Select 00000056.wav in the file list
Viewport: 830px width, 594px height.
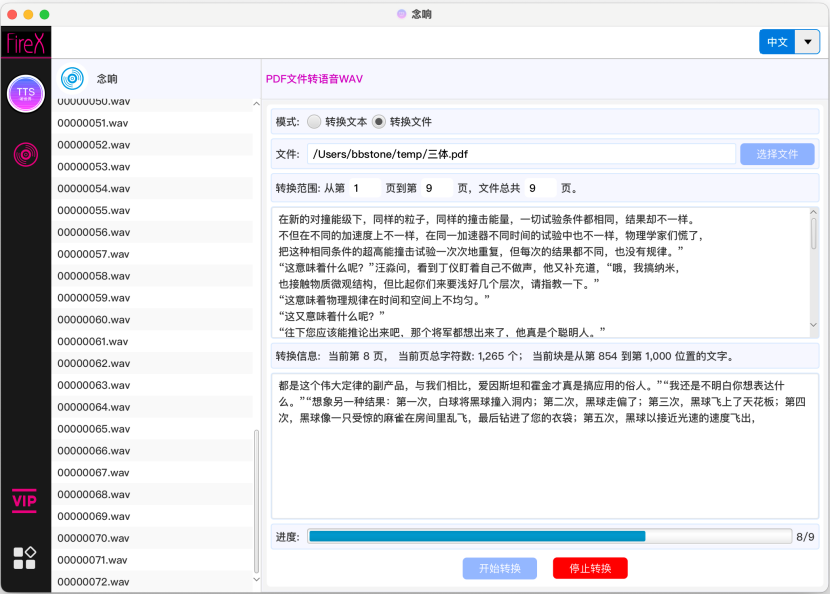coord(152,232)
